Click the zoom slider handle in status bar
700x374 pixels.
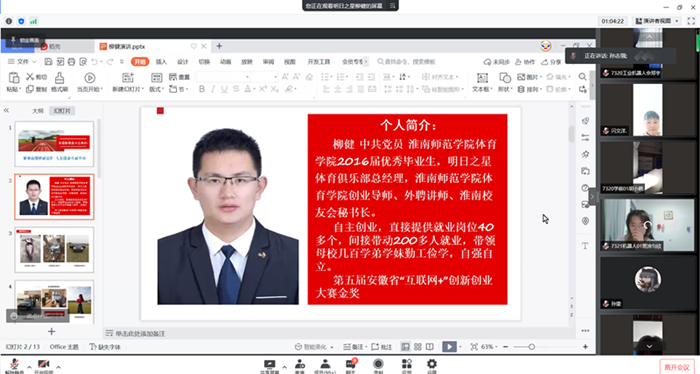pos(531,347)
